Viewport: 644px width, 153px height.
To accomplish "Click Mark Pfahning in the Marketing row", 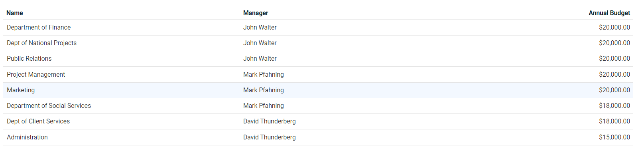I will point(264,90).
